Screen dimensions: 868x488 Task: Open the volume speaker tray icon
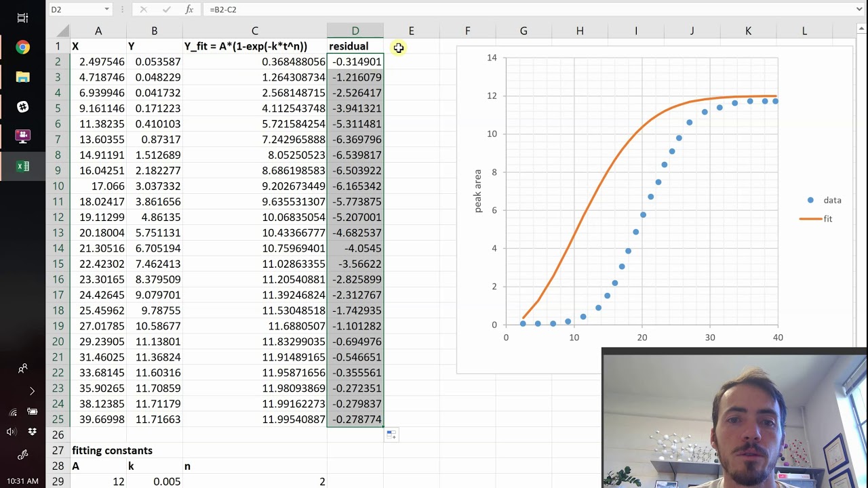click(11, 432)
